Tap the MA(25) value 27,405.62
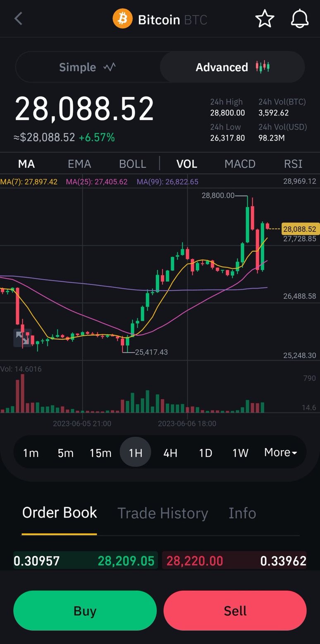 click(x=97, y=181)
